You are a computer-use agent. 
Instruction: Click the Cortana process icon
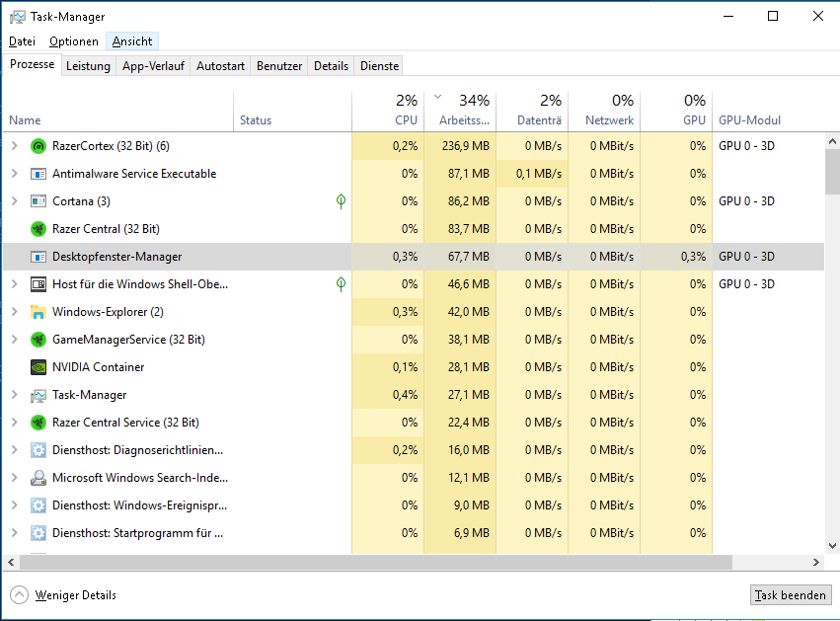pyautogui.click(x=38, y=201)
